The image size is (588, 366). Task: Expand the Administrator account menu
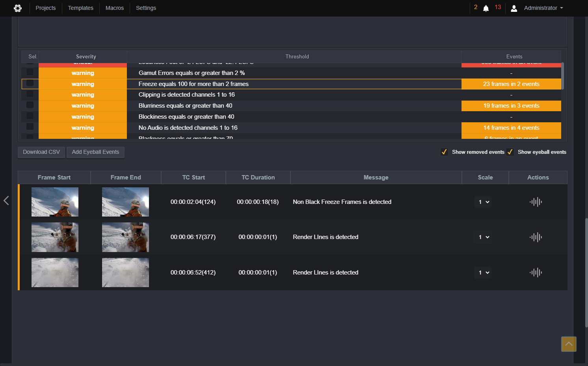click(x=543, y=8)
